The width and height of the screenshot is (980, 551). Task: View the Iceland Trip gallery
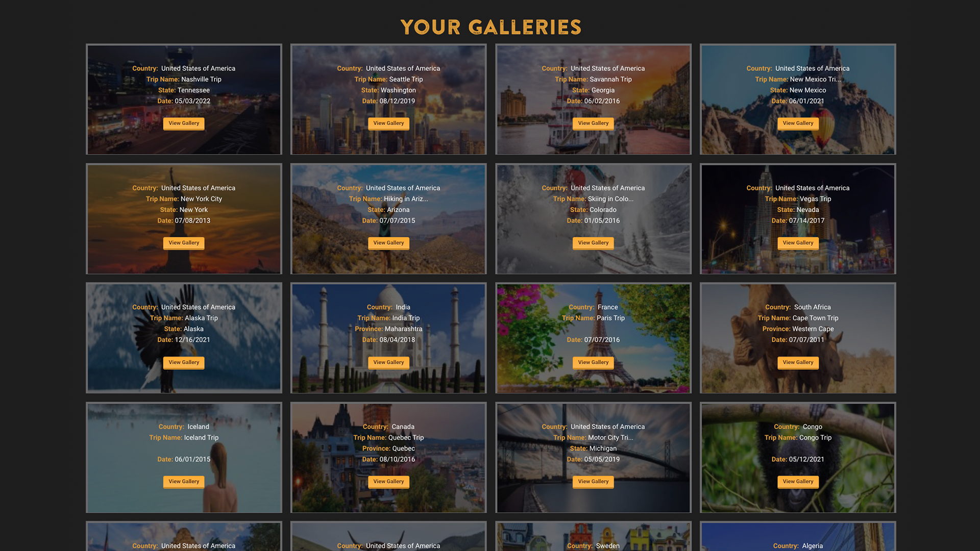tap(184, 482)
